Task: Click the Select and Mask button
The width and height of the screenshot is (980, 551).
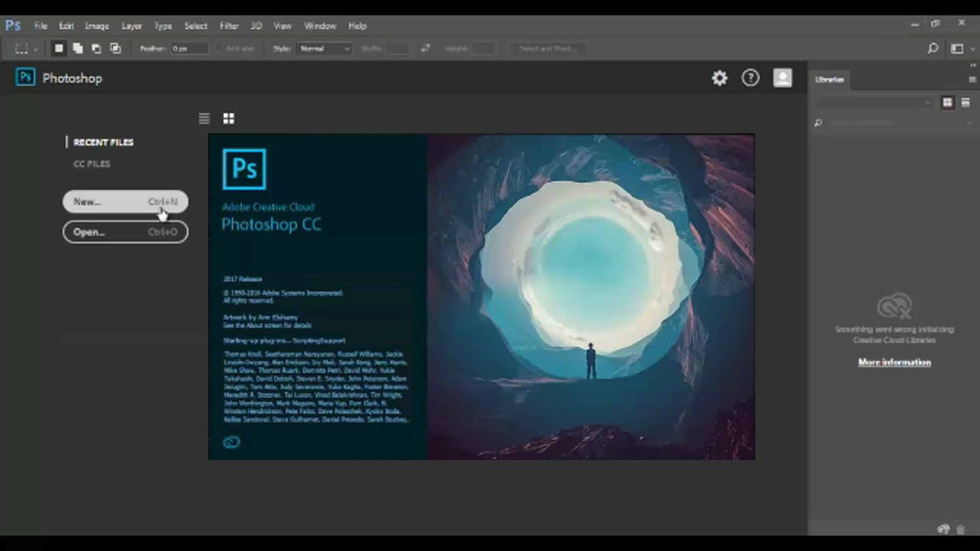Action: (x=548, y=48)
